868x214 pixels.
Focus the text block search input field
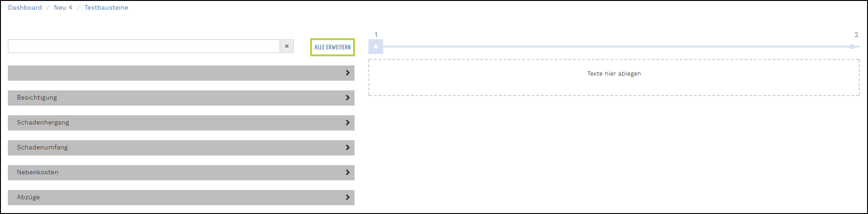pyautogui.click(x=144, y=46)
